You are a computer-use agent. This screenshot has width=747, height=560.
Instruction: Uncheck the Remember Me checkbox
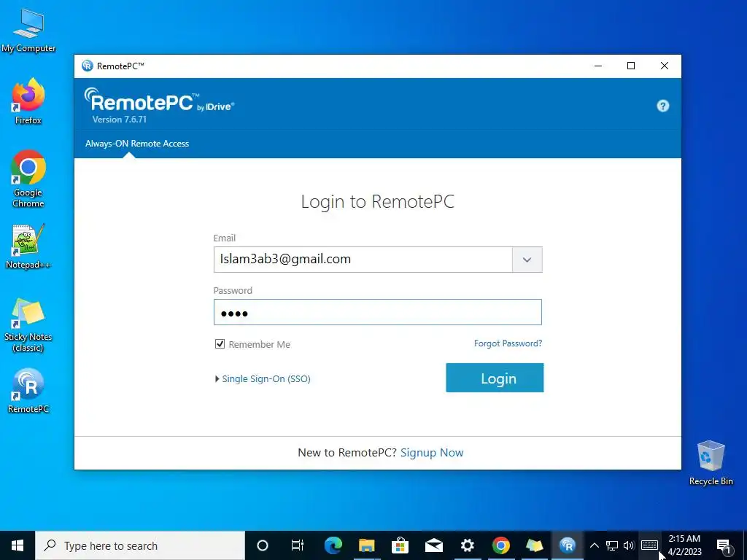[220, 344]
